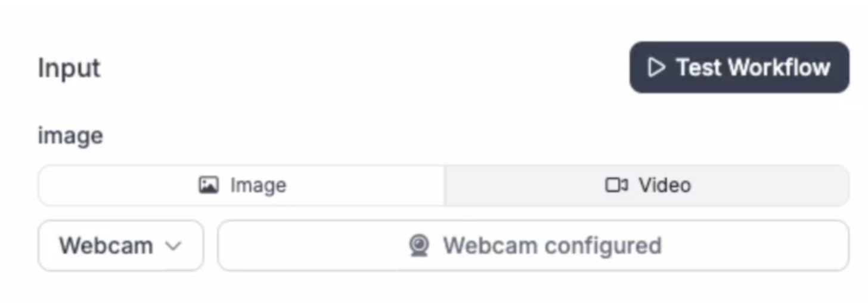Toggle input mode to Image

241,185
